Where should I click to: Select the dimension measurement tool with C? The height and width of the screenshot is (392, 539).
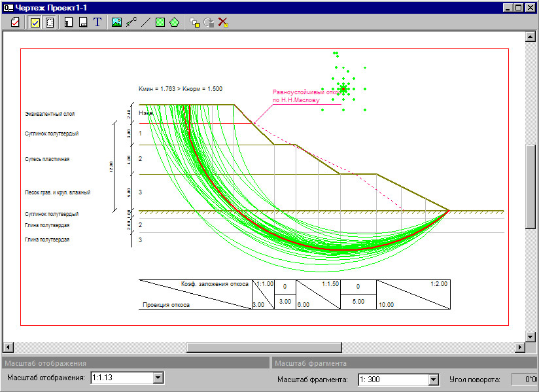pos(131,23)
